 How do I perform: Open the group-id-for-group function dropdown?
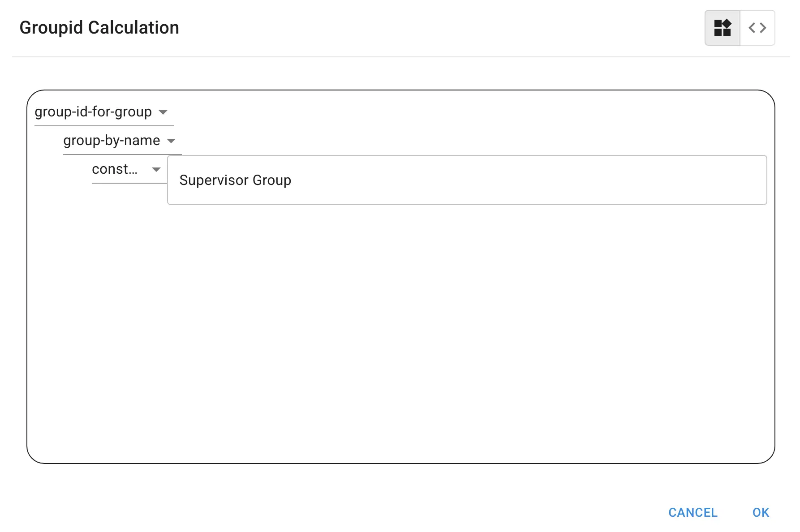103,112
